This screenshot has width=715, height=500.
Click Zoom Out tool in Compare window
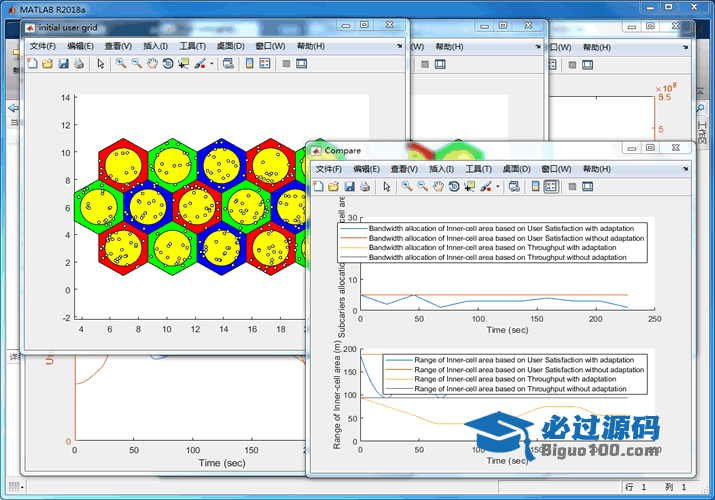click(423, 187)
